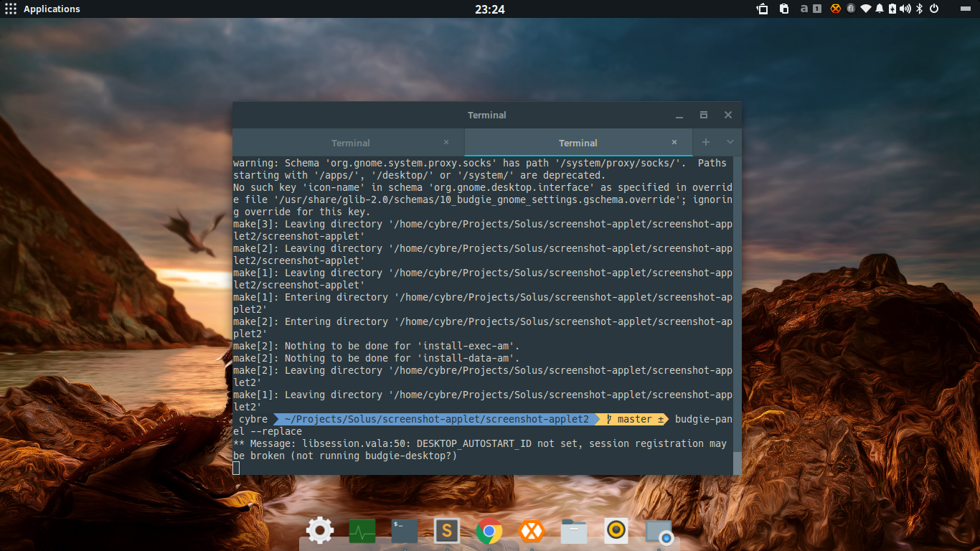This screenshot has width=980, height=551.
Task: Minimize the Terminal window
Action: pyautogui.click(x=679, y=115)
